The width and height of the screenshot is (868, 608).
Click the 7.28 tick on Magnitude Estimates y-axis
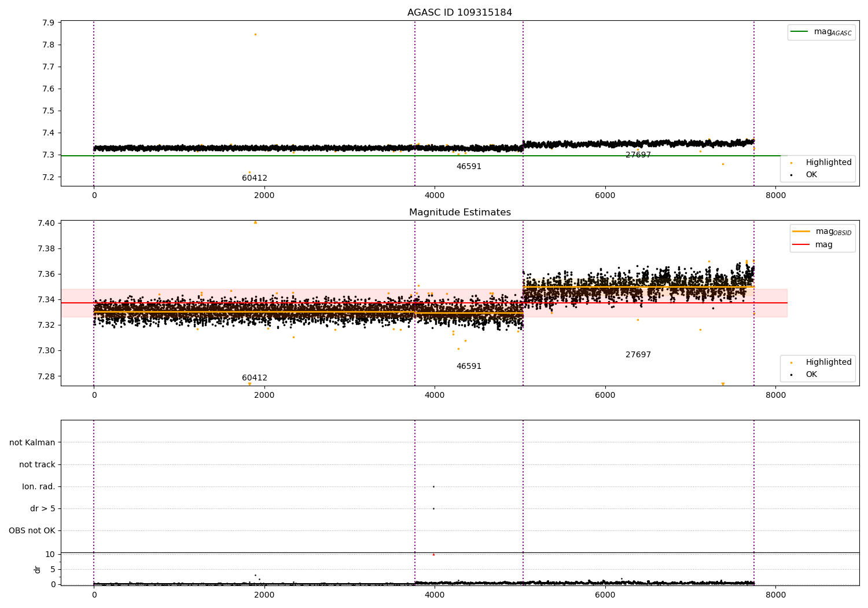click(x=46, y=376)
